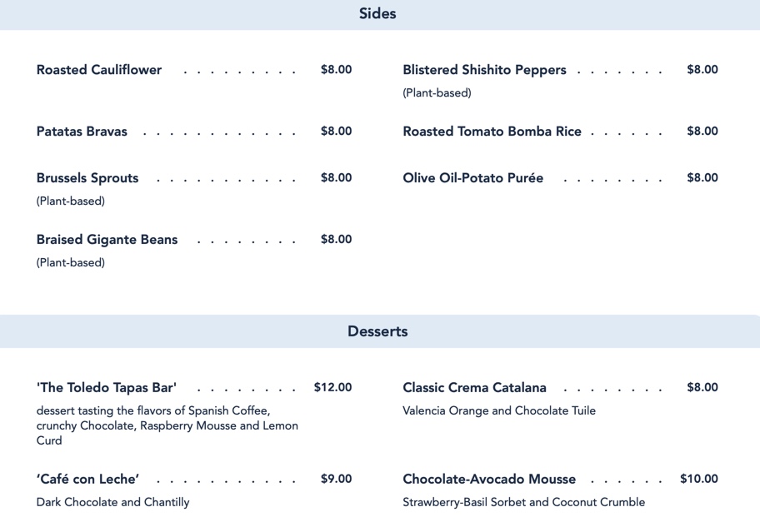760x532 pixels.
Task: Click the $10.00 price
Action: point(698,480)
